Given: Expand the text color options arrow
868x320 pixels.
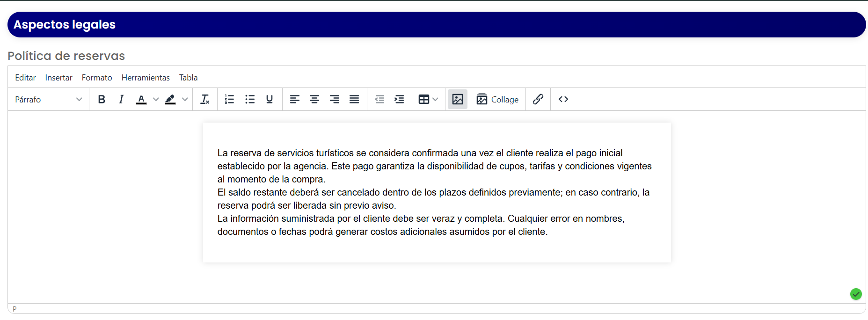Looking at the screenshot, I should [156, 99].
